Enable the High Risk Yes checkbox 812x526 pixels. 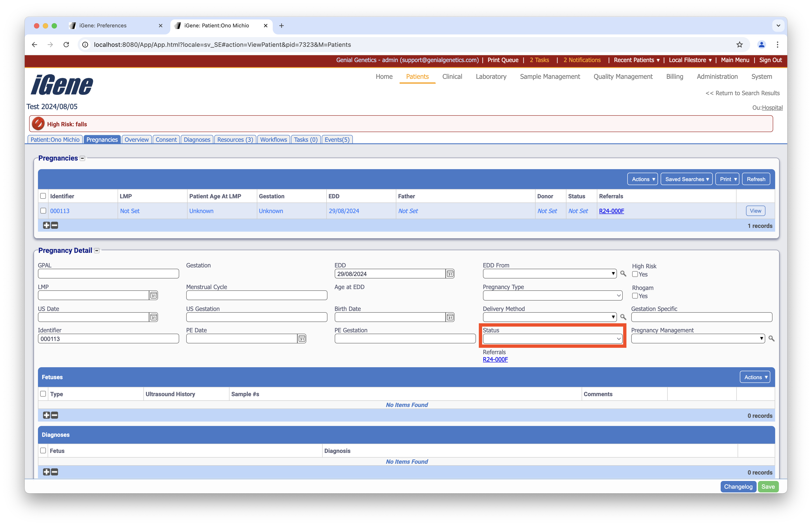[x=635, y=274]
